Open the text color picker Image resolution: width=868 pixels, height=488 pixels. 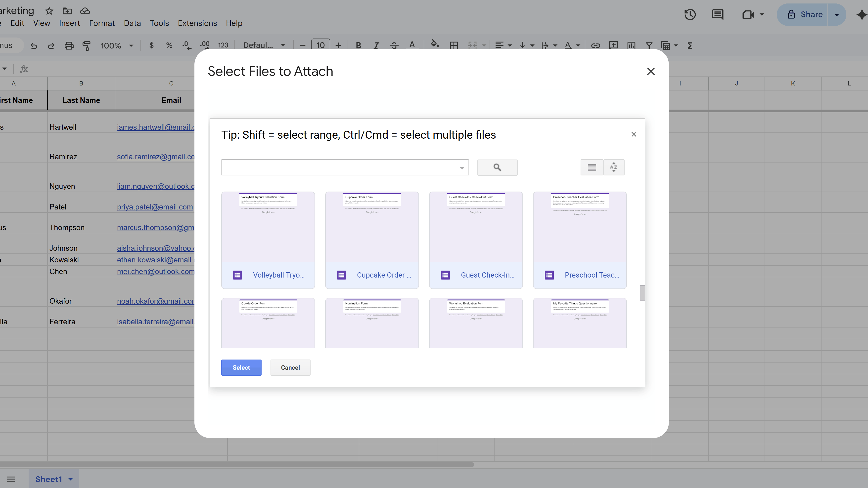pos(412,45)
